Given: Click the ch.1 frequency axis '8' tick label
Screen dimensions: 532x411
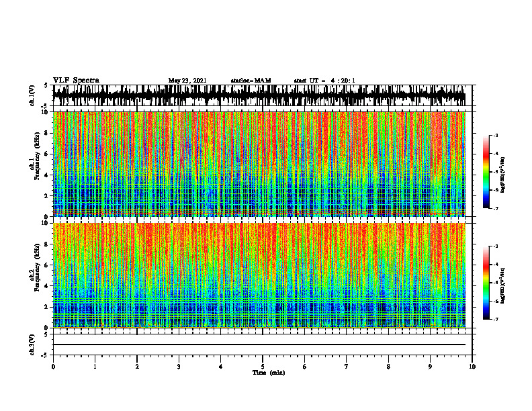Looking at the screenshot, I should click(47, 133).
